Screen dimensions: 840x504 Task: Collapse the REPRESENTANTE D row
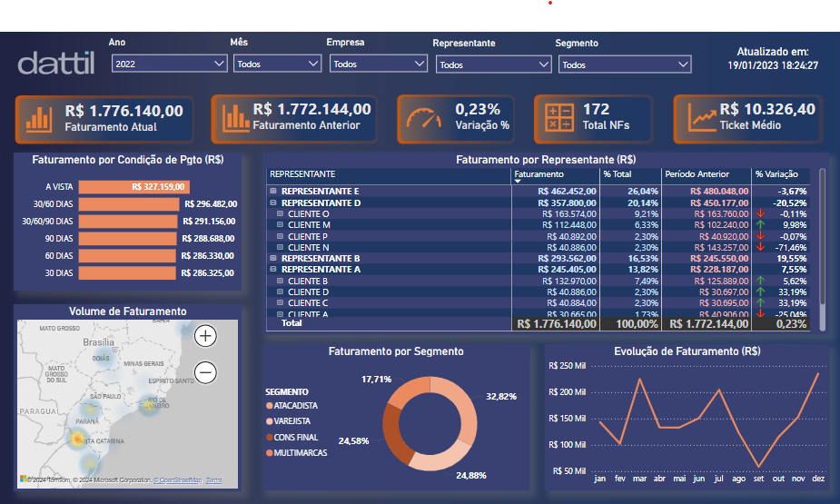pyautogui.click(x=273, y=203)
